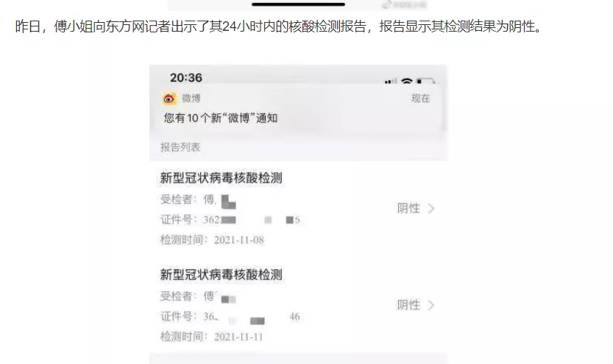This screenshot has height=364, width=613.
Task: Click the first 阴性 result label
Action: pos(408,208)
